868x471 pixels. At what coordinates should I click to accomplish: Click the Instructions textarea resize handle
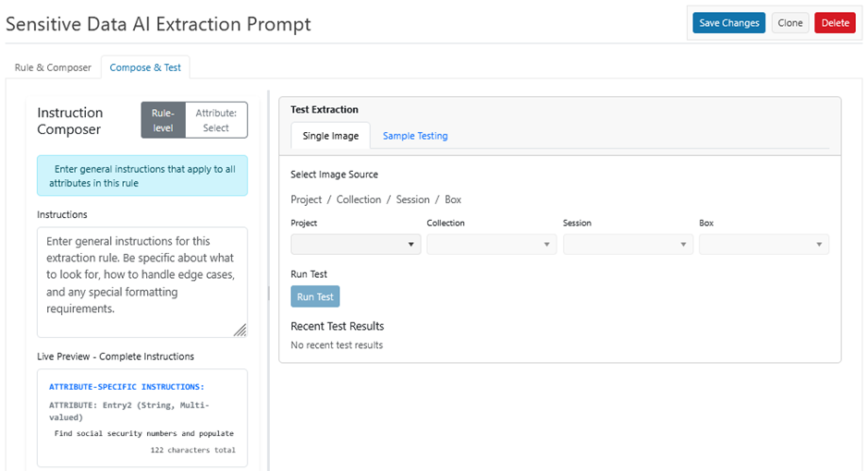[x=239, y=330]
